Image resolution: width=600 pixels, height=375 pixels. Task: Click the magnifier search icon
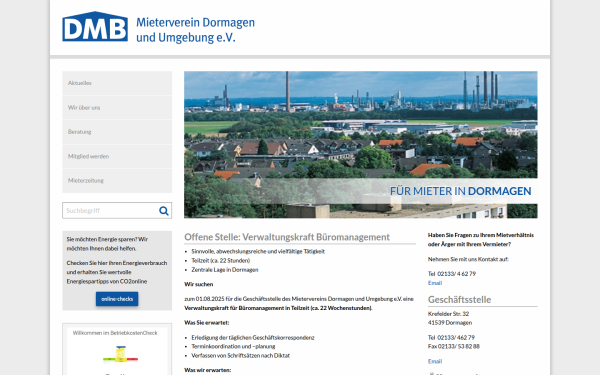tap(164, 211)
